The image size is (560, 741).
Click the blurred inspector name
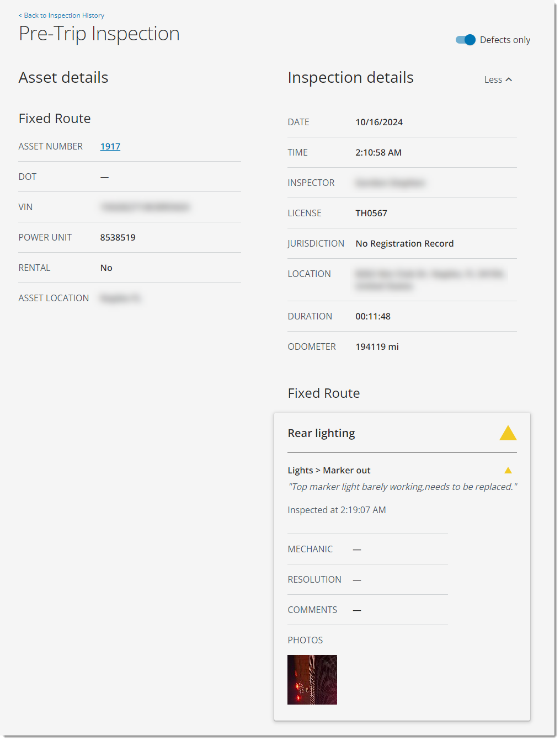coord(390,183)
